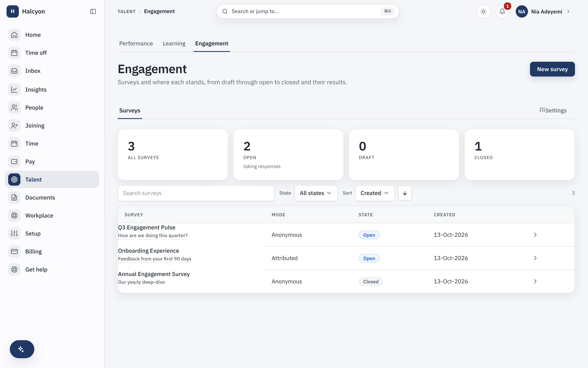The height and width of the screenshot is (368, 588).
Task: Open Q3 Engagement Pulse row chevron
Action: (535, 235)
